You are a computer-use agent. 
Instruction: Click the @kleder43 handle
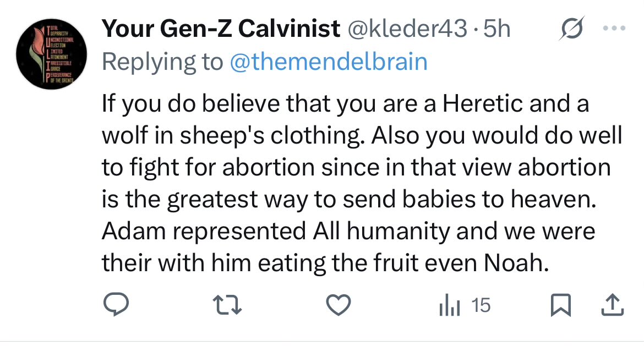[x=408, y=29]
